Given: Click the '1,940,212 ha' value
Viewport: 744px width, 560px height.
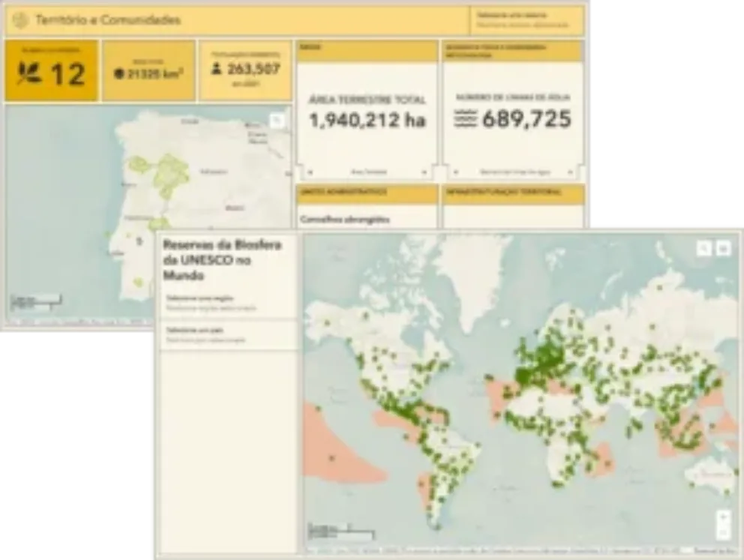Looking at the screenshot, I should 367,120.
